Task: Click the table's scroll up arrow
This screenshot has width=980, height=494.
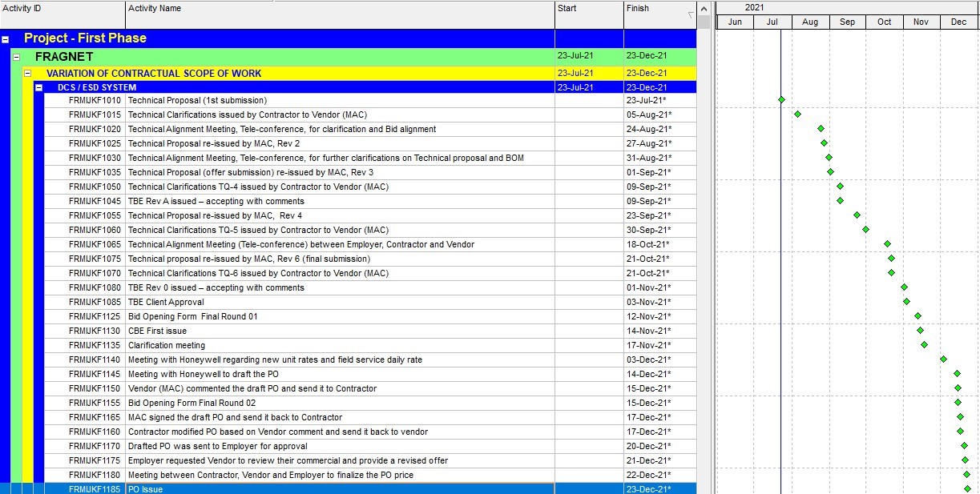Action: 704,9
